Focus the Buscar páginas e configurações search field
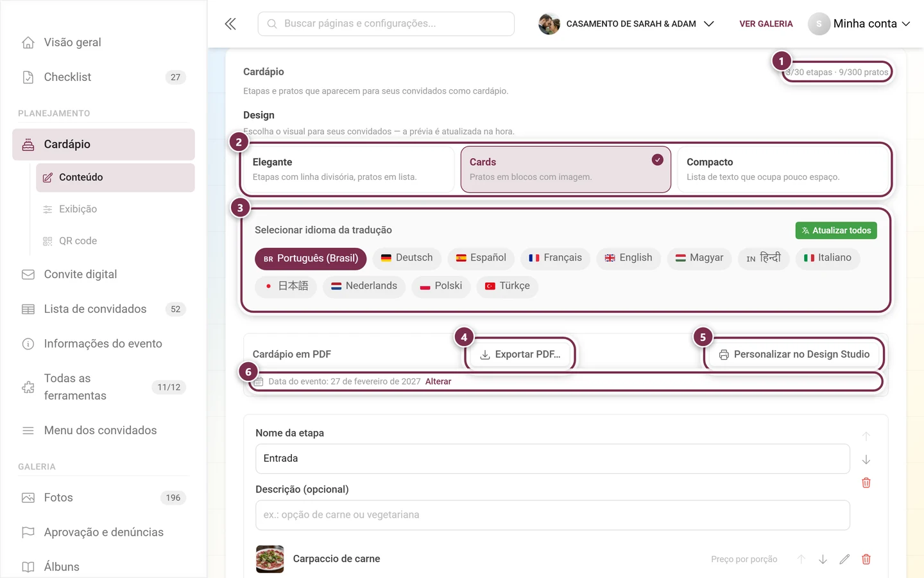 (x=386, y=24)
